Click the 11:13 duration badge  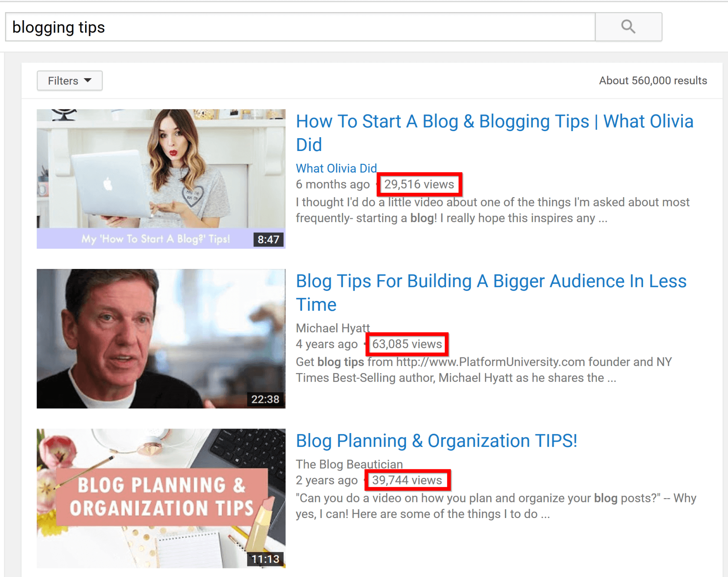264,559
